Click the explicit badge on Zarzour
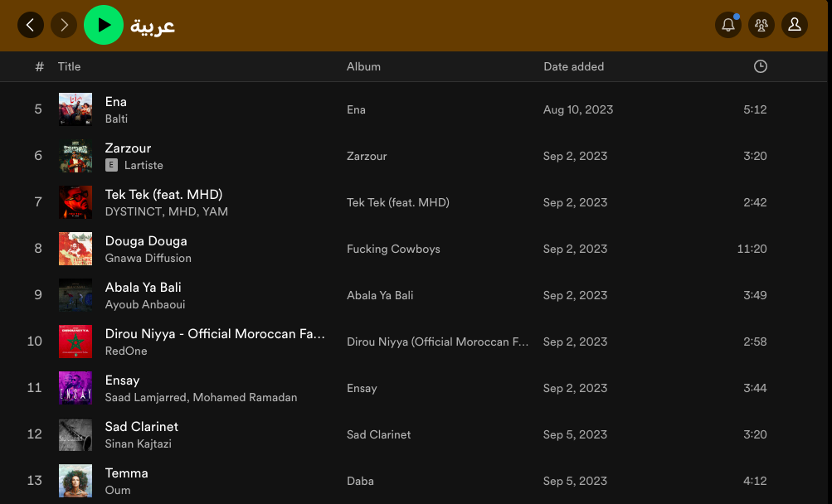This screenshot has width=832, height=504. point(111,165)
